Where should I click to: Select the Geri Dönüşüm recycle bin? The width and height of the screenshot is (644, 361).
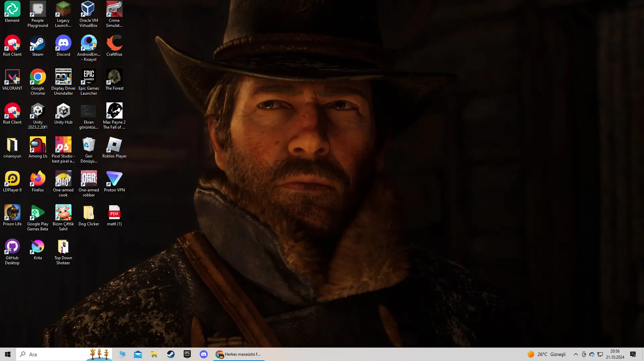89,150
